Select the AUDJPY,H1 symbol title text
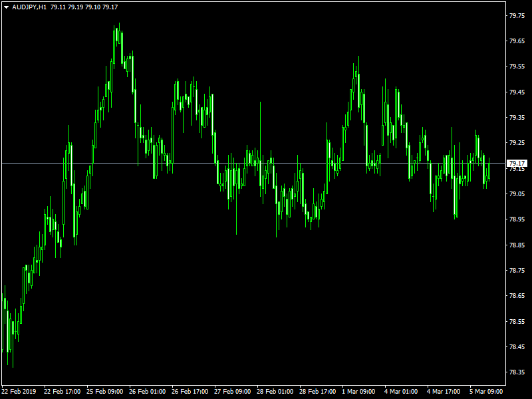This screenshot has height=399, width=532. tap(29, 7)
